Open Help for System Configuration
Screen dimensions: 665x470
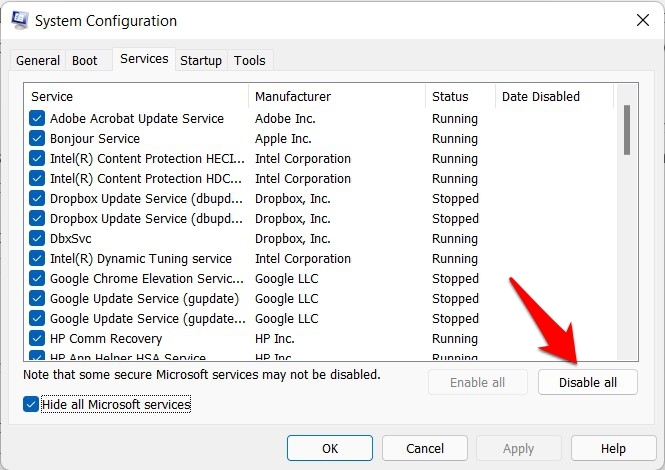click(613, 449)
